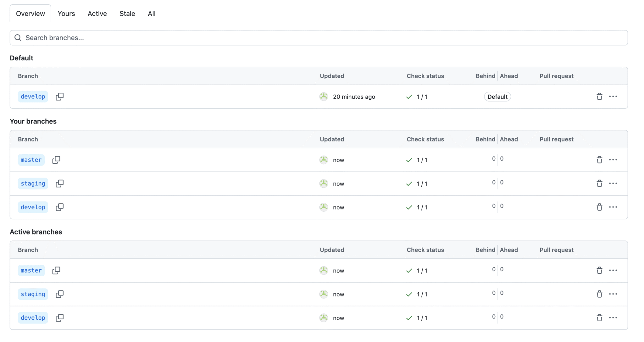Screen dimensions: 644x342
Task: Copy default develop branch name
Action: [59, 97]
